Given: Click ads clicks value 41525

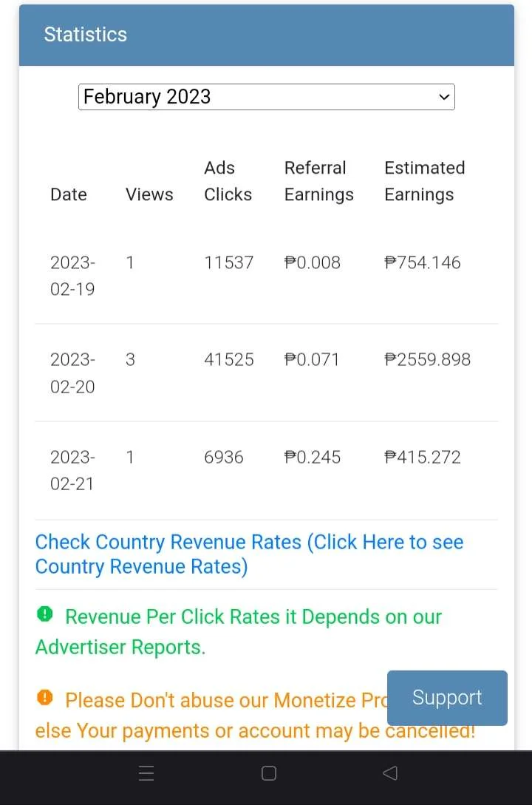Looking at the screenshot, I should coord(229,359).
